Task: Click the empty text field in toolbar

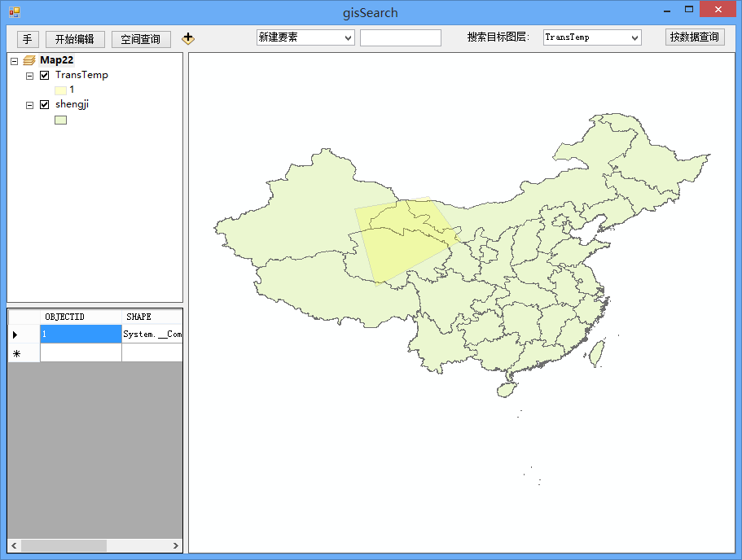Action: (400, 38)
